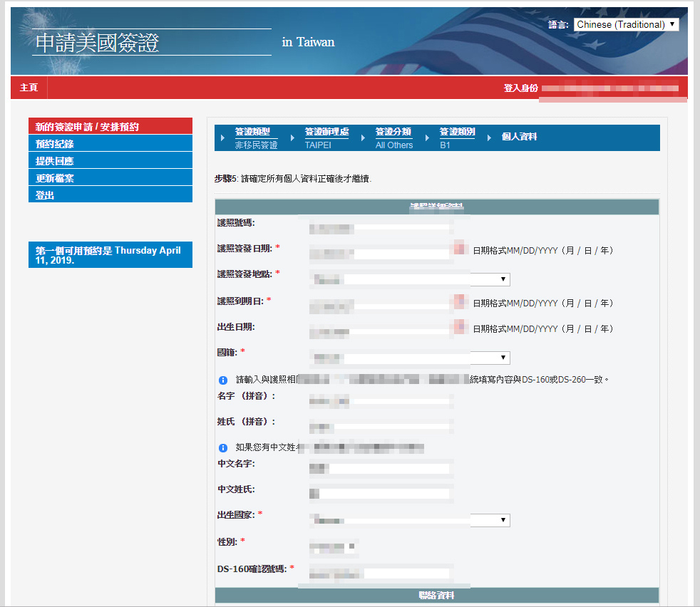The width and height of the screenshot is (700, 607).
Task: Click the info icon about Chinese name
Action: pyautogui.click(x=223, y=447)
